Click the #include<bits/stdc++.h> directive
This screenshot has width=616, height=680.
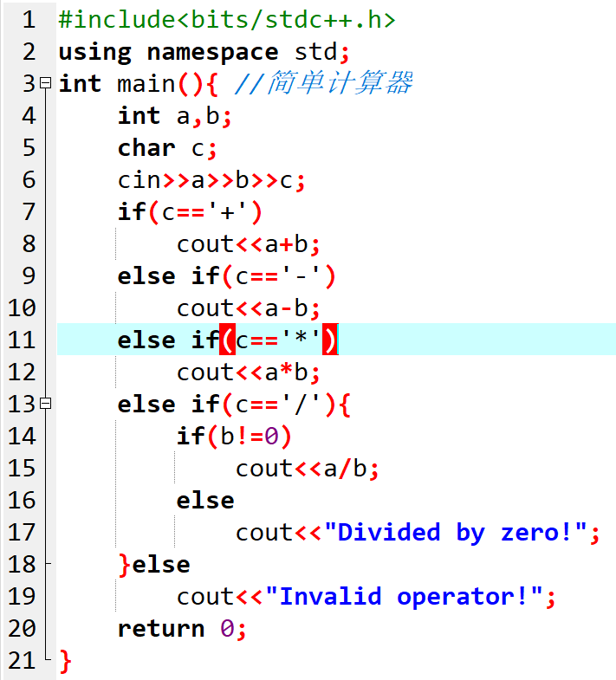pos(226,20)
